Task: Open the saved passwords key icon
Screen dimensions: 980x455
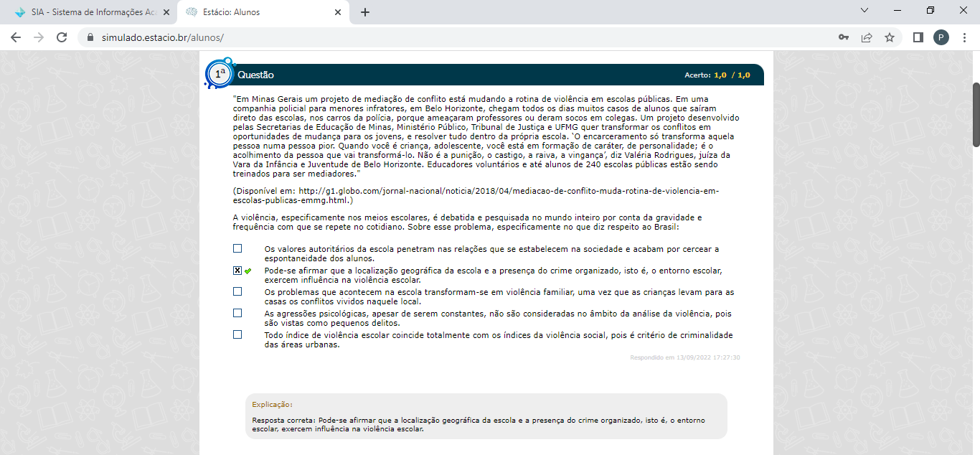Action: tap(844, 37)
